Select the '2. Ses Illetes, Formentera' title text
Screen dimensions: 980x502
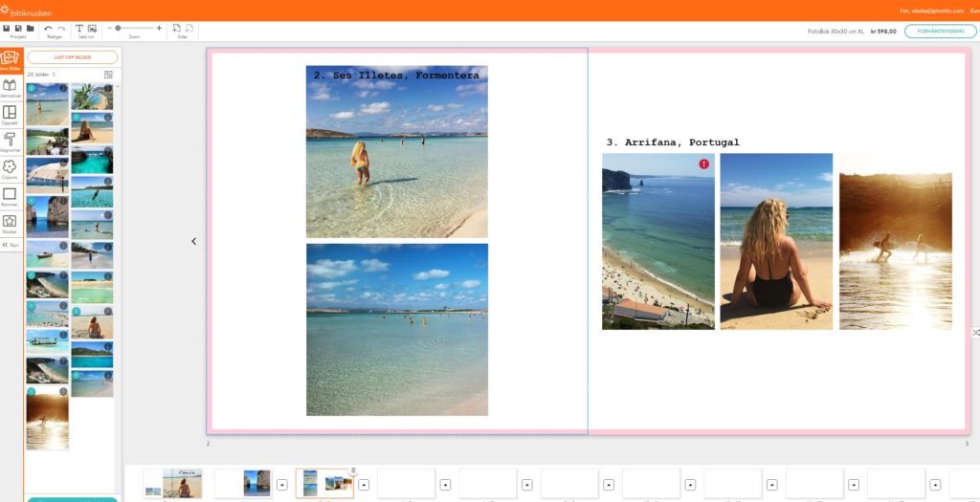pyautogui.click(x=396, y=75)
